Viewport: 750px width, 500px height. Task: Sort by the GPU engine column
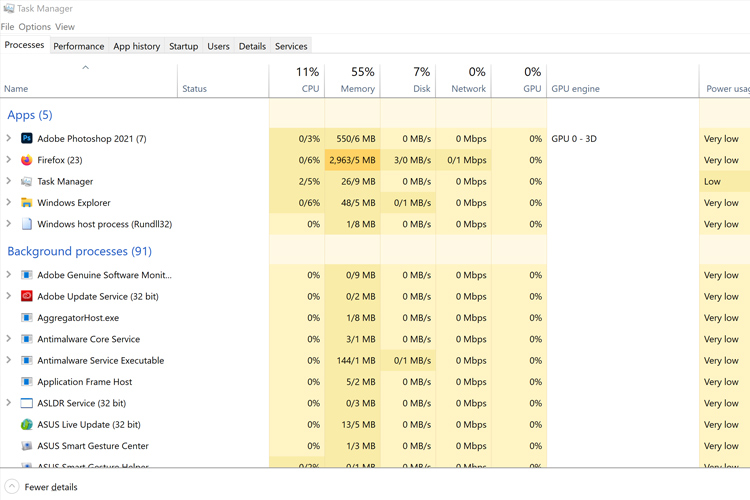[623, 80]
